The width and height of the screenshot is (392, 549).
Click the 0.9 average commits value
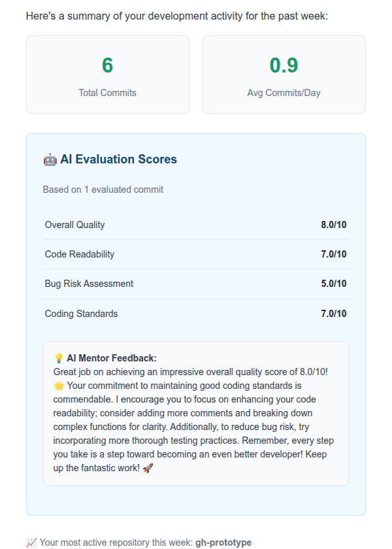click(x=284, y=65)
